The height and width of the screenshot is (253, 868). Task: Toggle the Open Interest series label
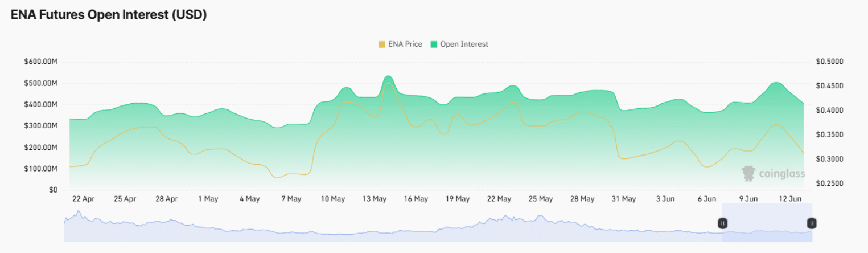click(x=464, y=44)
